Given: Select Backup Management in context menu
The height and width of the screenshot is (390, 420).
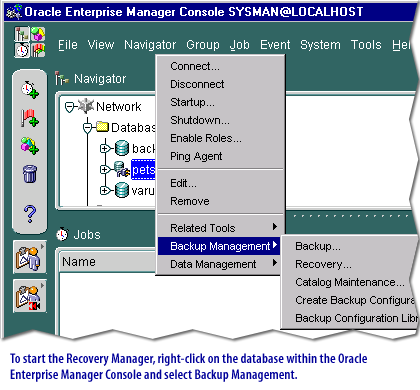Looking at the screenshot, I should (x=220, y=246).
